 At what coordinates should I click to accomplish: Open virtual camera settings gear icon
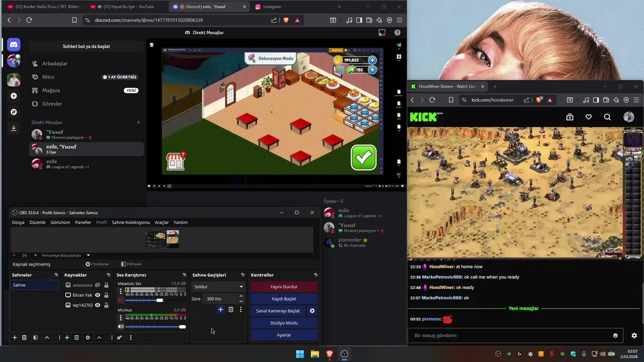click(312, 311)
